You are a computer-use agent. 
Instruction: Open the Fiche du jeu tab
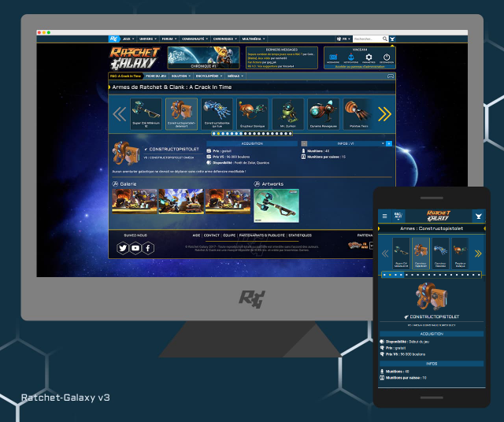point(156,76)
